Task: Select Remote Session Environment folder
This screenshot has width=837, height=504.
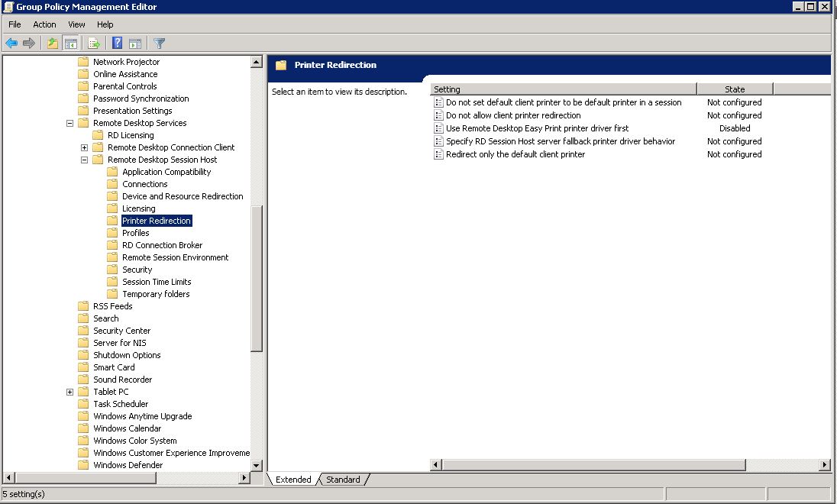Action: point(175,257)
